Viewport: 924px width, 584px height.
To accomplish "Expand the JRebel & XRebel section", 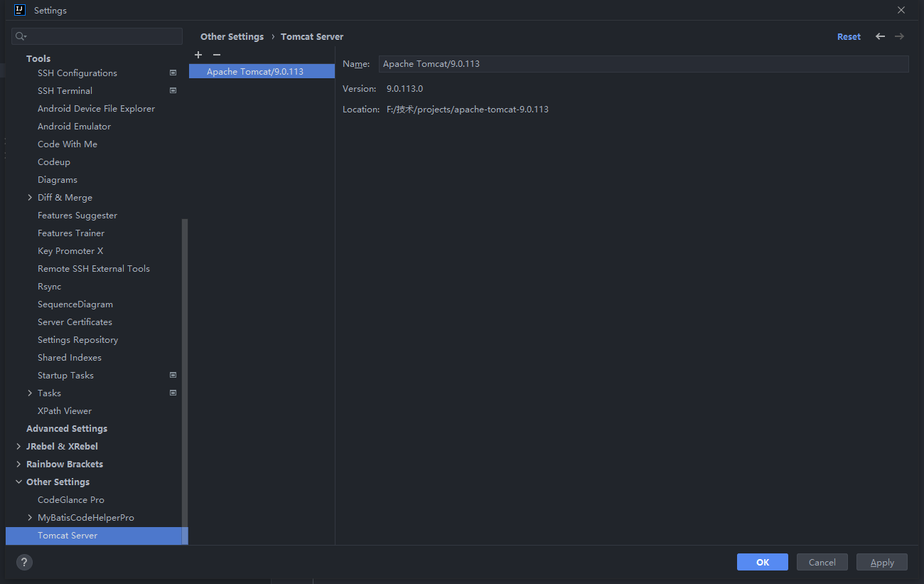I will click(x=18, y=446).
